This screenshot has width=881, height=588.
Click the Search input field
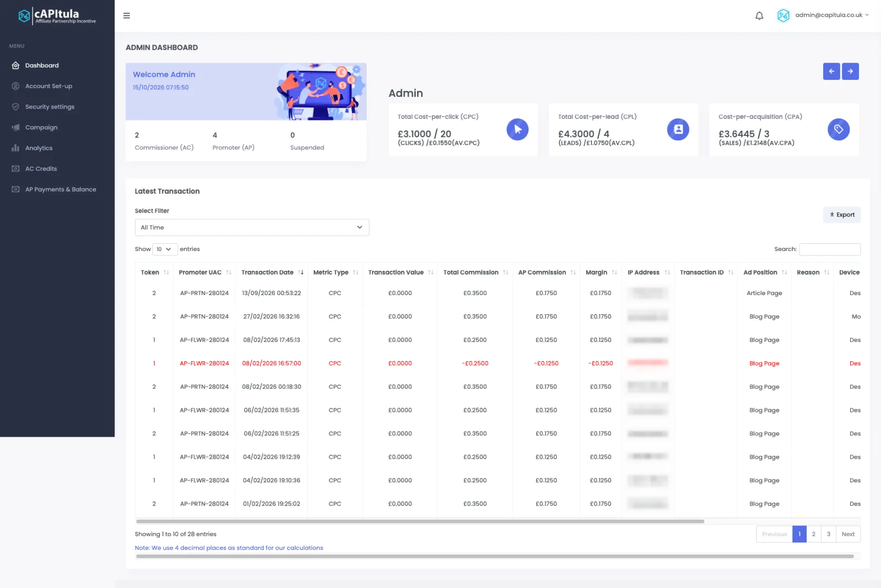pyautogui.click(x=830, y=249)
